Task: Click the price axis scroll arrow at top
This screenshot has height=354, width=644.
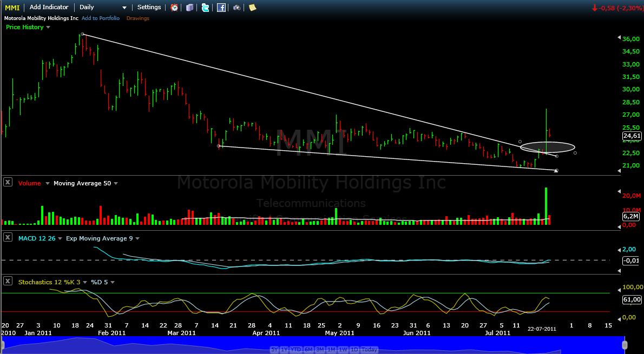Action: coord(620,38)
